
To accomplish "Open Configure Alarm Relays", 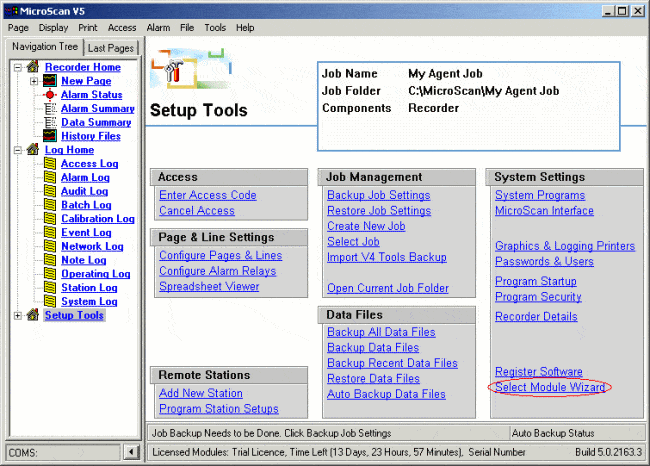I will pyautogui.click(x=218, y=271).
